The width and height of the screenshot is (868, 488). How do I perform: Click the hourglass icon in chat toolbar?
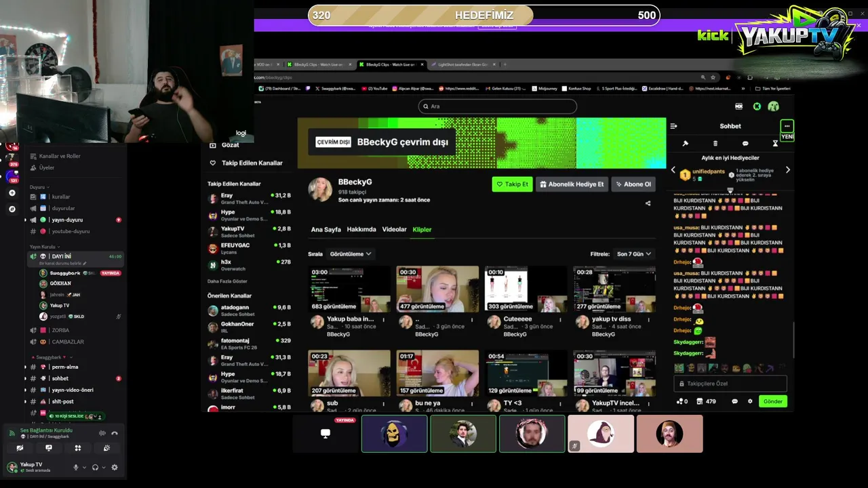[x=775, y=144]
